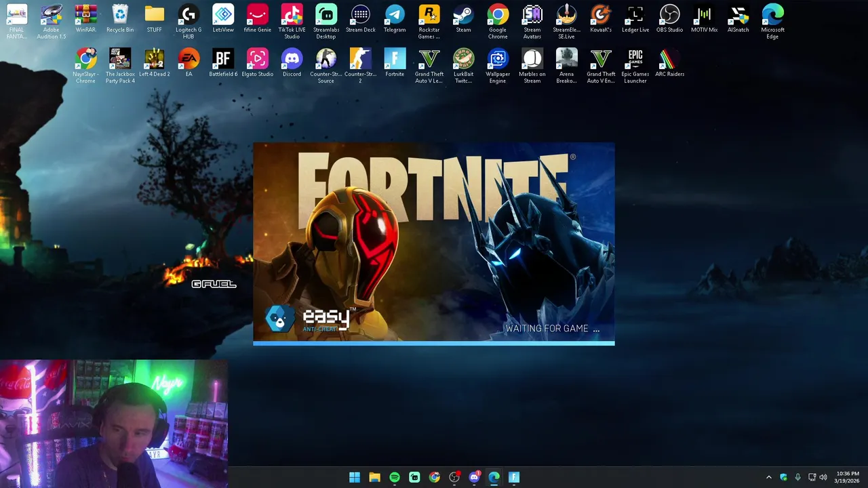Launch the EA app icon
Viewport: 868px width, 488px height.
189,63
